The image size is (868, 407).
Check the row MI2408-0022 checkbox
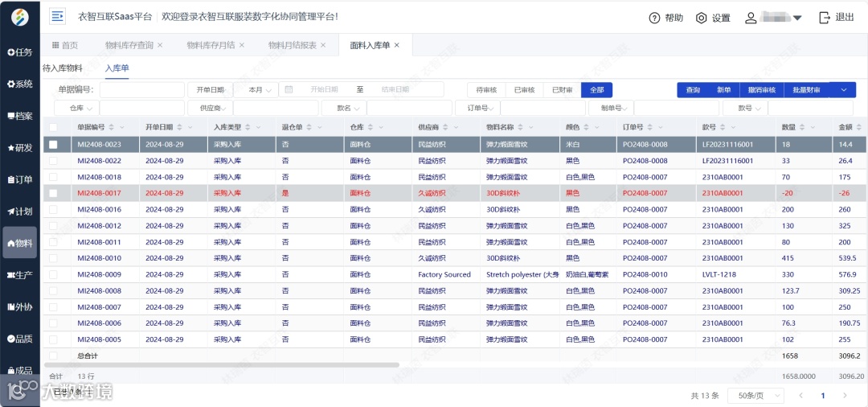(53, 161)
